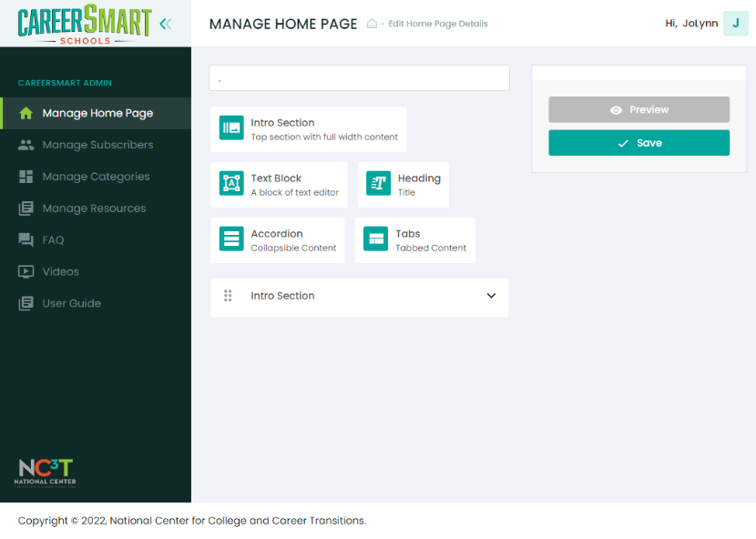
Task: Select the Manage Subscribers people icon
Action: pyautogui.click(x=26, y=145)
